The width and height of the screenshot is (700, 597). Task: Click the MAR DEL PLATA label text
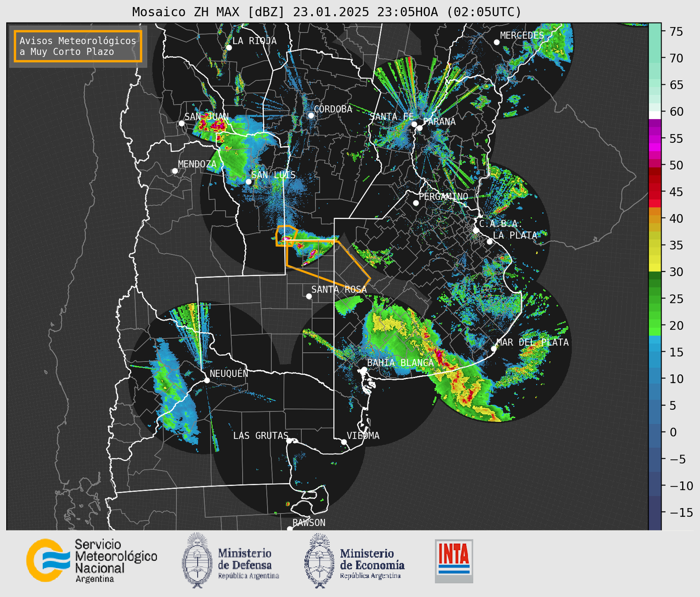point(532,343)
